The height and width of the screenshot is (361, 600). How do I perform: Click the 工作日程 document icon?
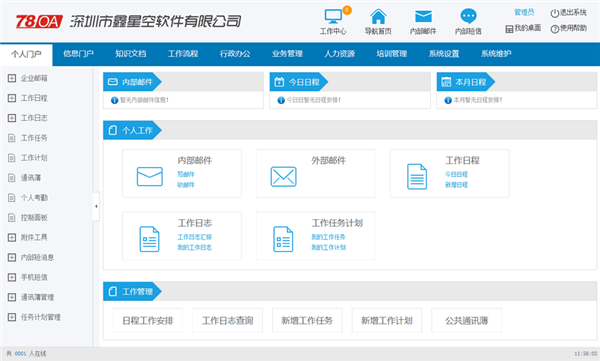click(x=417, y=176)
